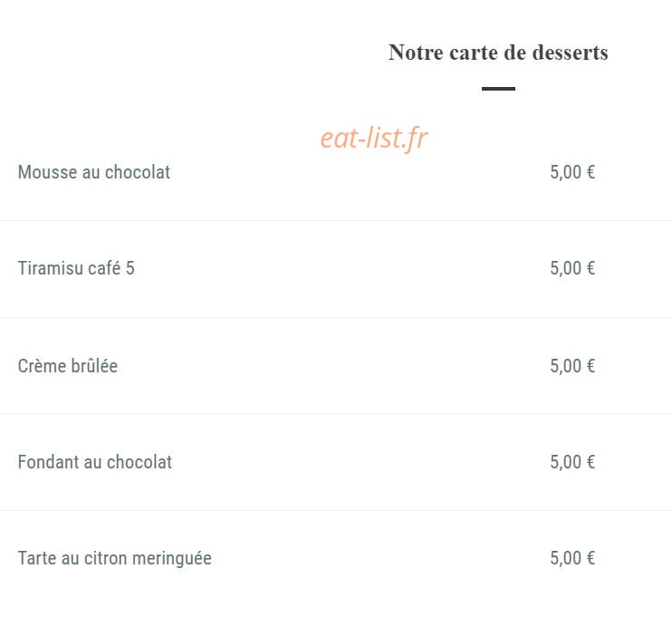
Task: Select the Tiramisu café 5 dessert
Action: (76, 268)
